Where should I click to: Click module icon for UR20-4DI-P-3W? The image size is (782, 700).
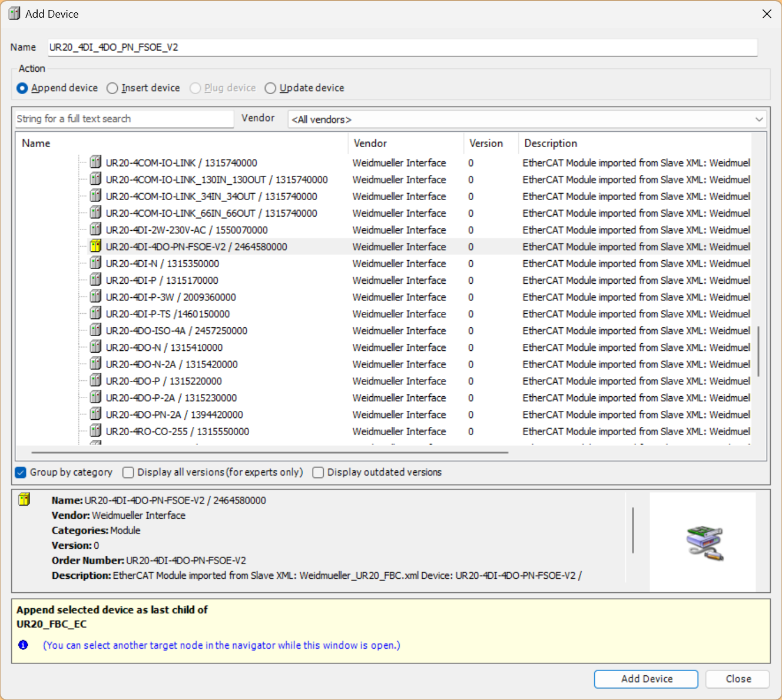click(95, 296)
